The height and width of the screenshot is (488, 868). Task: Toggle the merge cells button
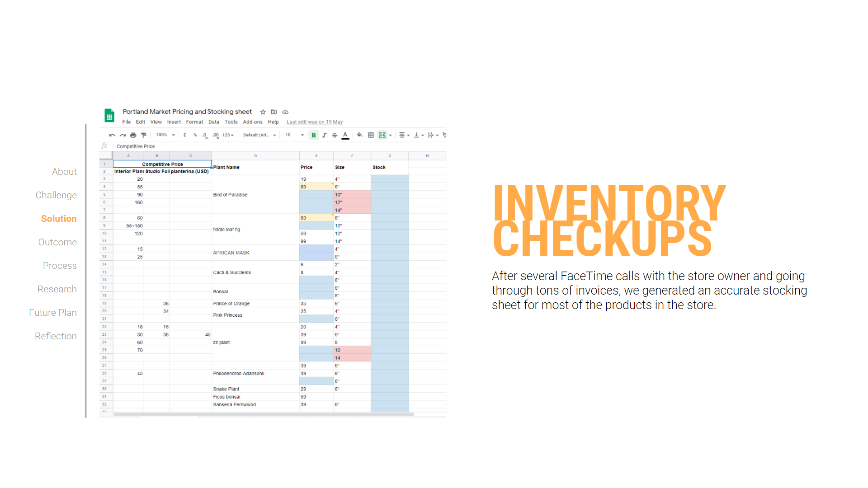pyautogui.click(x=382, y=135)
